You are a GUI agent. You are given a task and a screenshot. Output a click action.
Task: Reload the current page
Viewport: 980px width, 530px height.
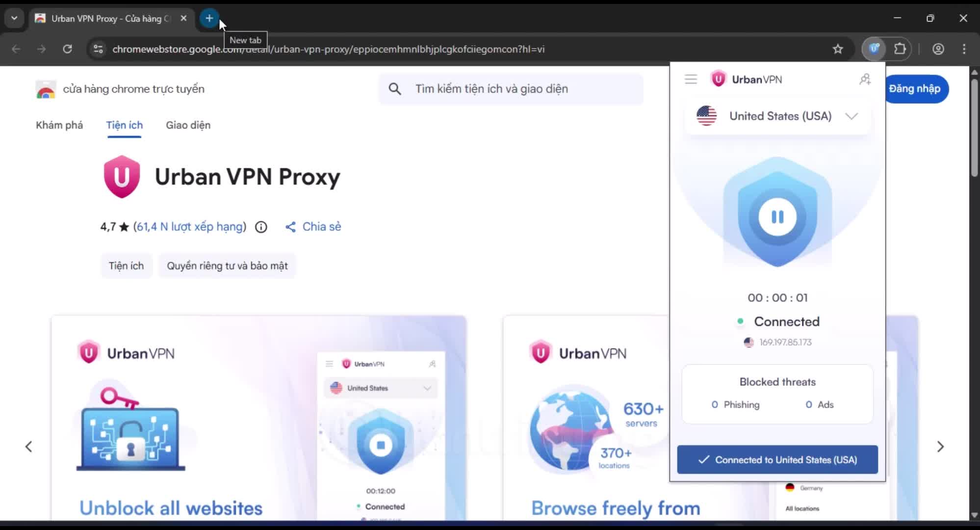tap(68, 49)
